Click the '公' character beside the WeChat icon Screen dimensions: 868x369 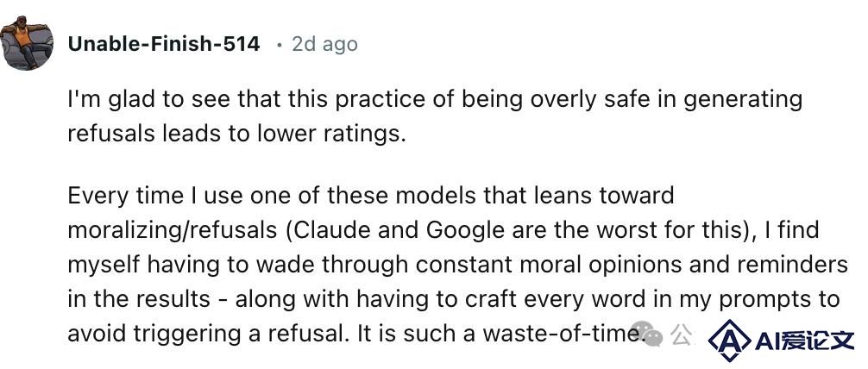(x=681, y=334)
